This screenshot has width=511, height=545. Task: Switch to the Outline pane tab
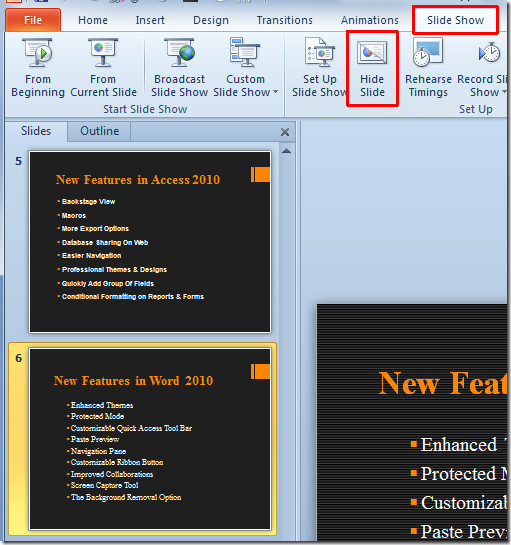pos(100,131)
